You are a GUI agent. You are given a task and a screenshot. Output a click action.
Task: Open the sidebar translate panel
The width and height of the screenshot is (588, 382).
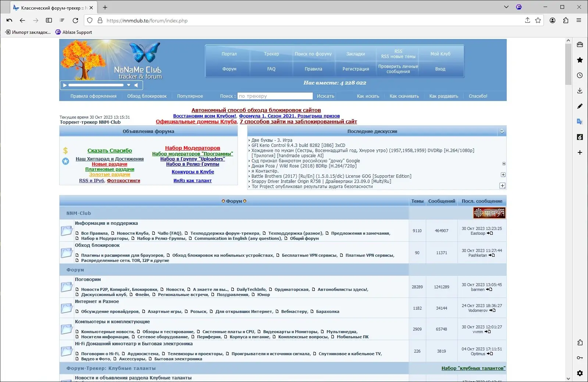point(580,122)
